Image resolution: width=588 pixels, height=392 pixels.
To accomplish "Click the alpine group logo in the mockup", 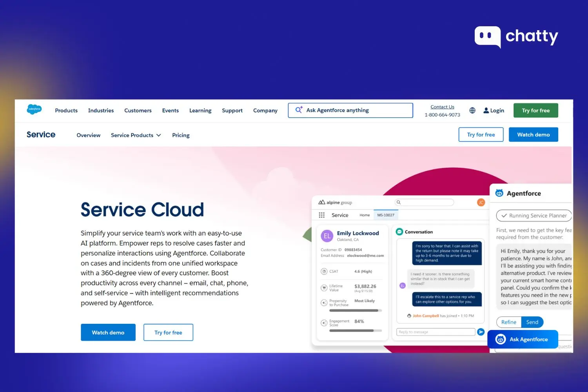I will [335, 202].
